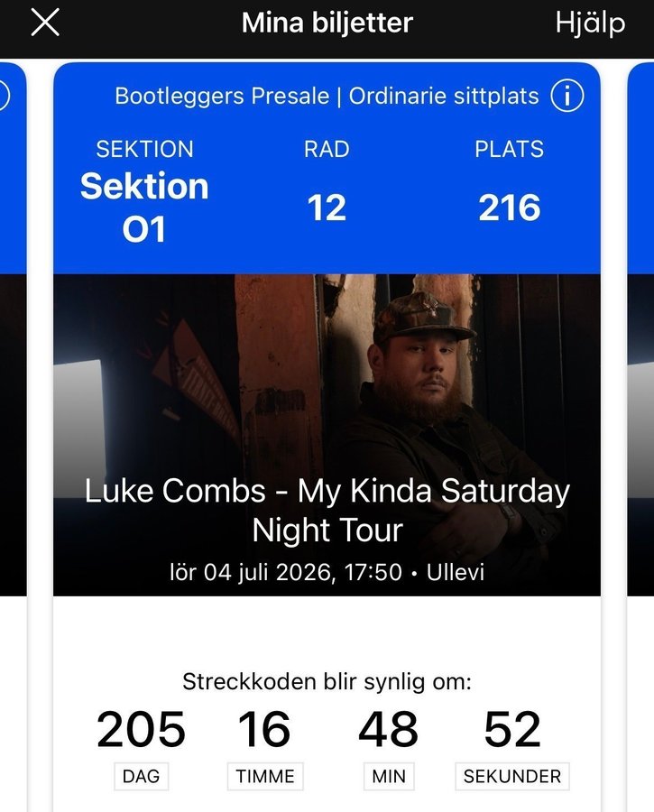
Task: Open the Hjälp link
Action: pos(590,23)
